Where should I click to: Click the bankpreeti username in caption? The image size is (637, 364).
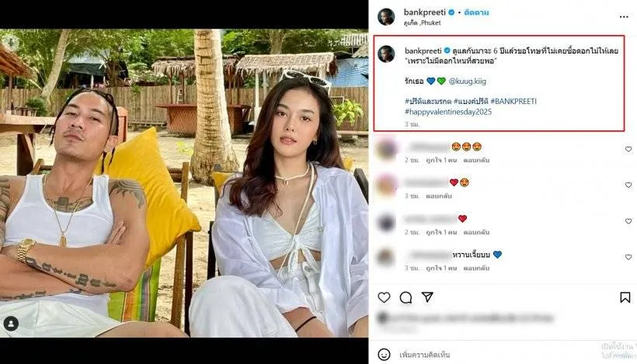click(x=423, y=50)
